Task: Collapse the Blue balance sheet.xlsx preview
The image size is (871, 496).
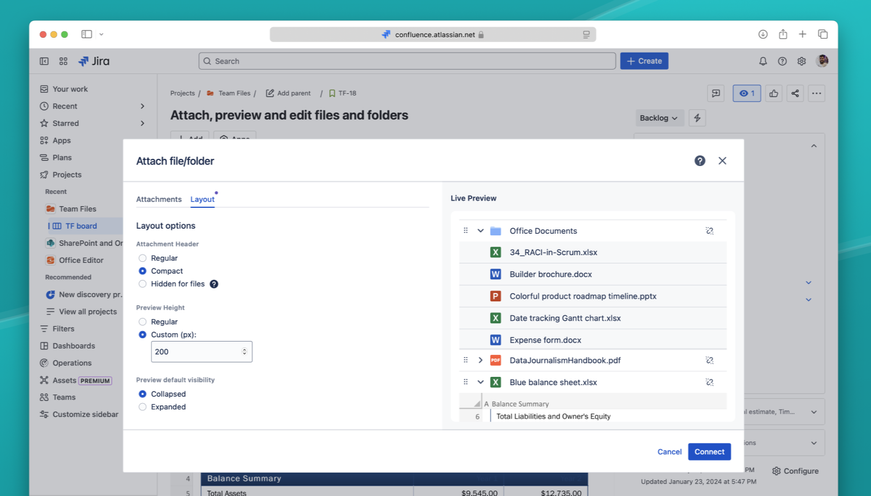Action: point(480,382)
